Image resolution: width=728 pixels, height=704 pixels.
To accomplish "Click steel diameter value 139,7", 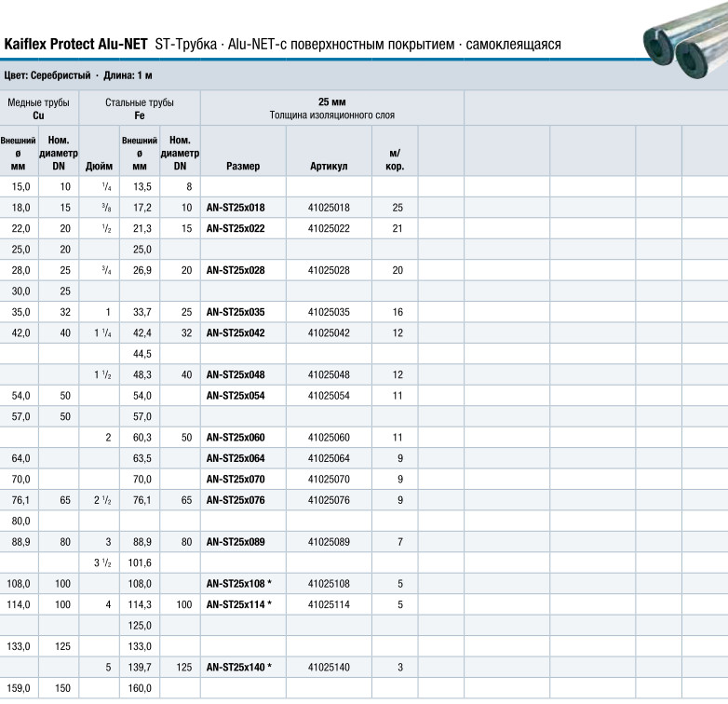I will point(140,668).
